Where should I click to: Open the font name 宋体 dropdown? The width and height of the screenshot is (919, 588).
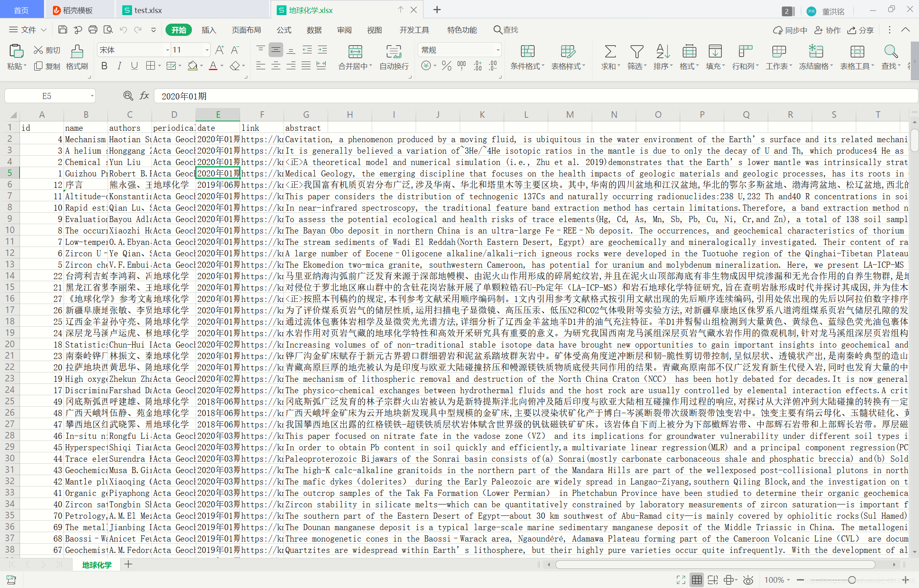(x=167, y=50)
